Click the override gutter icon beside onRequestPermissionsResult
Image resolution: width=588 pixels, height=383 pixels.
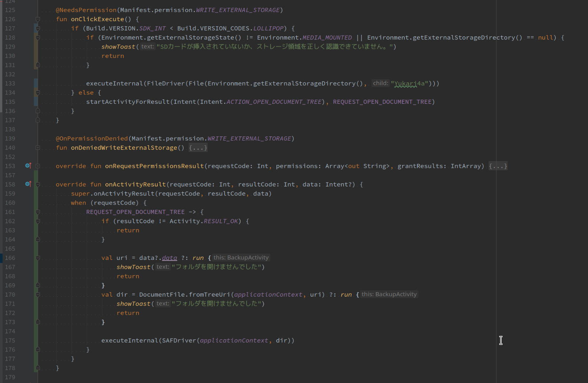28,166
